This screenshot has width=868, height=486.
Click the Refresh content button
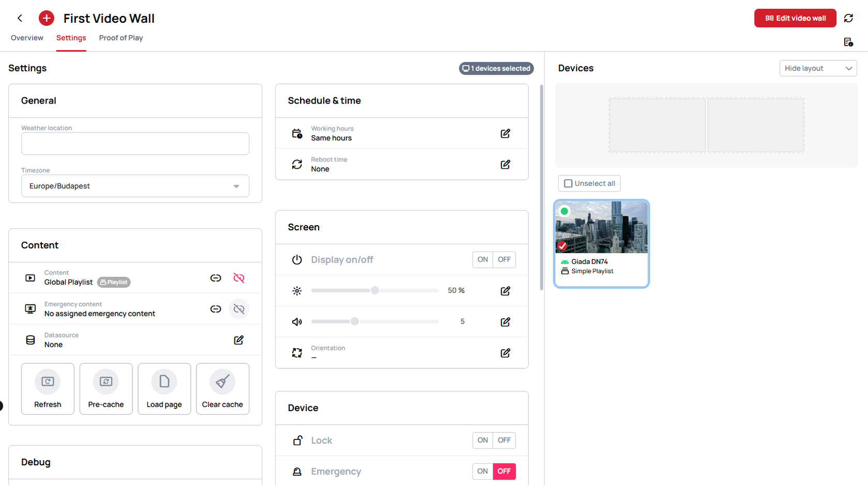tap(48, 389)
